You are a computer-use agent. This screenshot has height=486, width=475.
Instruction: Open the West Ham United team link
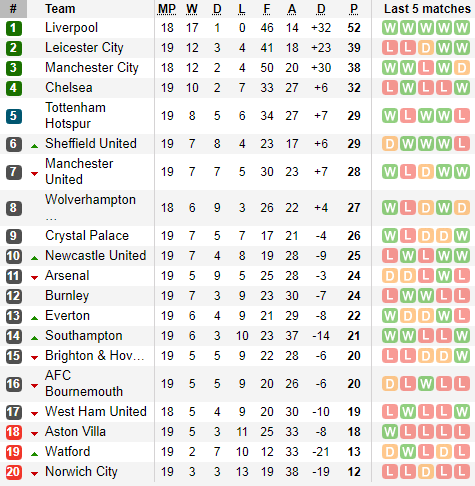point(96,411)
